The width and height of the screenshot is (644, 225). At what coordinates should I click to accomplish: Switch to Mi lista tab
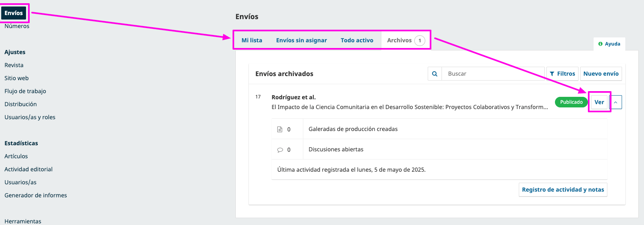[252, 40]
